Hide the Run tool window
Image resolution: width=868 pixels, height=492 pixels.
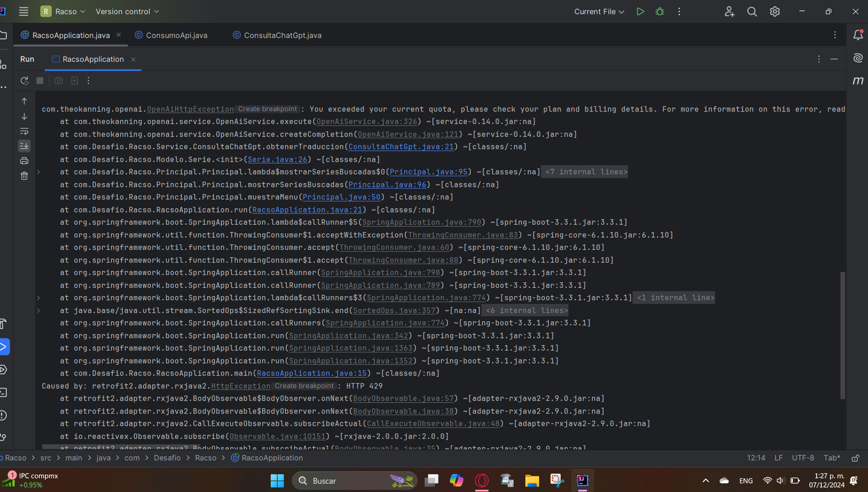pyautogui.click(x=834, y=59)
